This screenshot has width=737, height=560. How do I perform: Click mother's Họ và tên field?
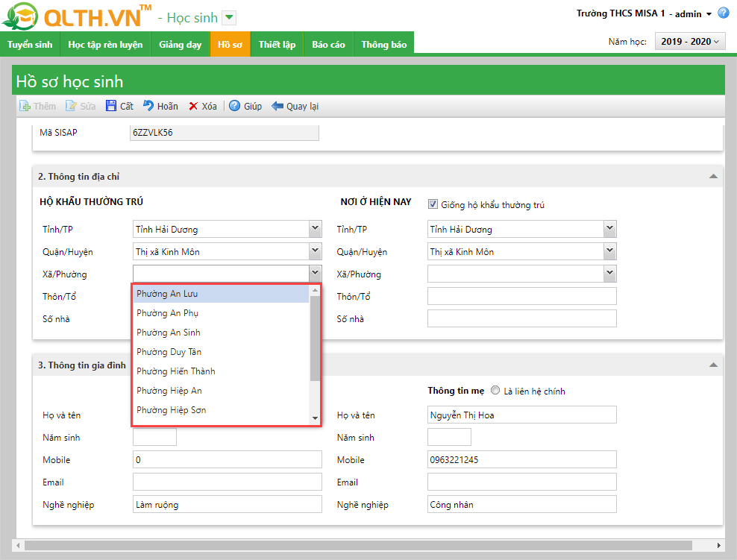point(521,415)
